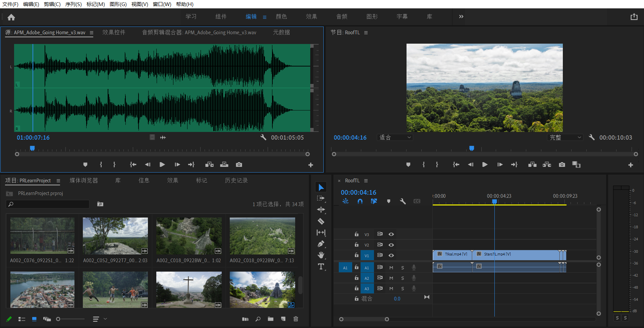
Task: Mark Out point in Source monitor
Action: pos(114,165)
